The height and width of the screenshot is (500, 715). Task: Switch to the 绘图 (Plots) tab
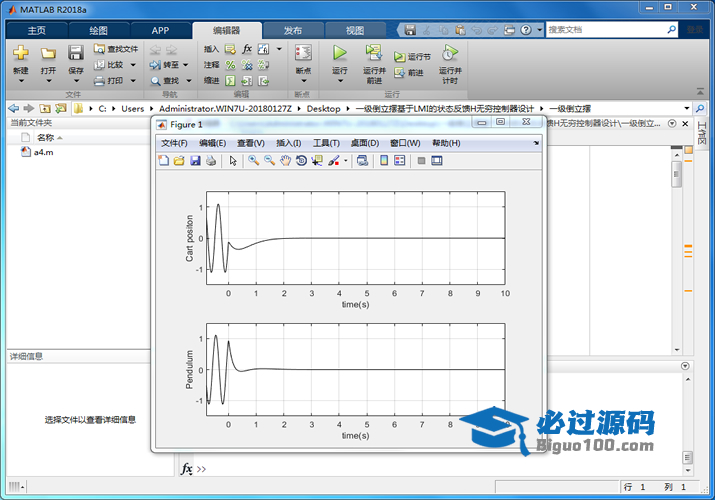[x=98, y=31]
